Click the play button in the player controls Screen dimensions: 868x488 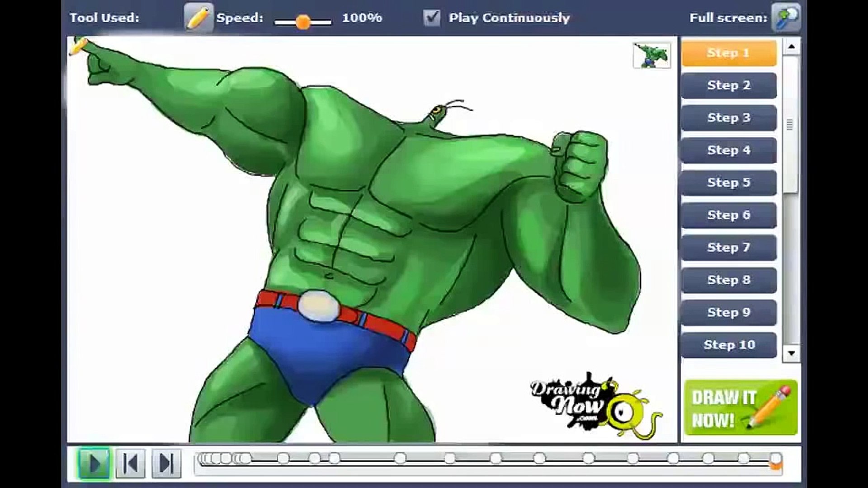point(94,464)
